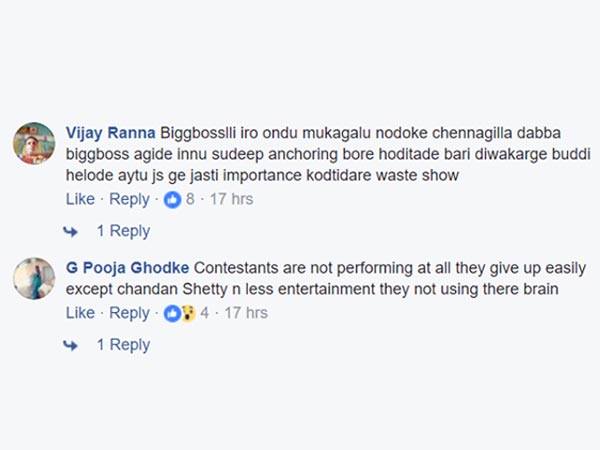Reply to G Pooja Ghodke's comment
Screen dimensions: 600x450
pos(129,313)
